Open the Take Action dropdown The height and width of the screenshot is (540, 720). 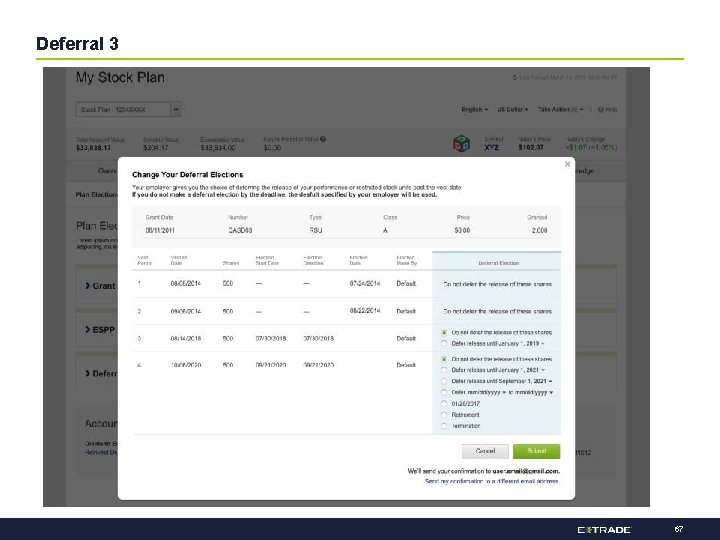(560, 110)
